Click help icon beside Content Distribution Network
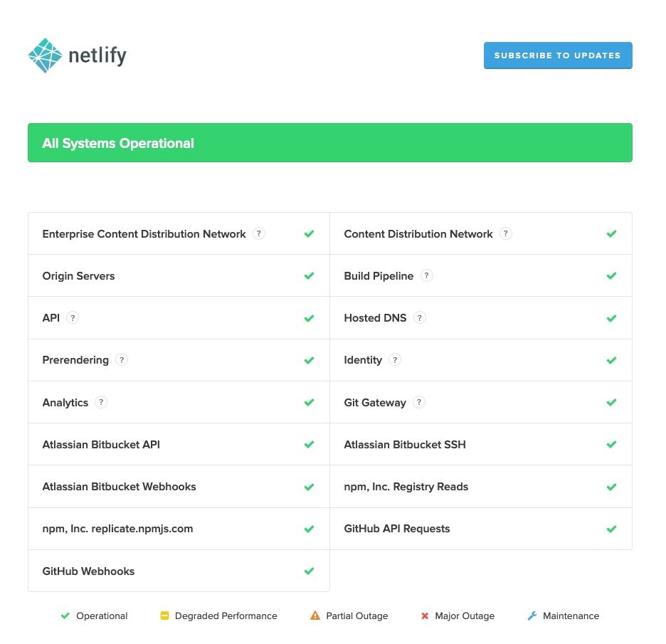This screenshot has height=644, width=666. pos(505,233)
